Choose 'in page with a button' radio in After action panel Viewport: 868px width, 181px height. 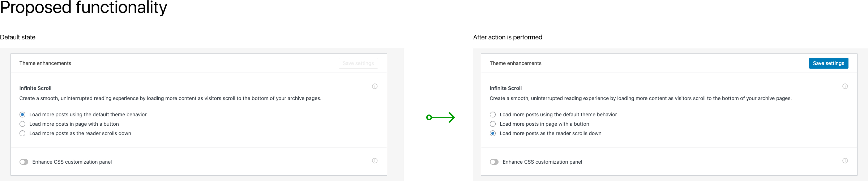click(x=493, y=124)
